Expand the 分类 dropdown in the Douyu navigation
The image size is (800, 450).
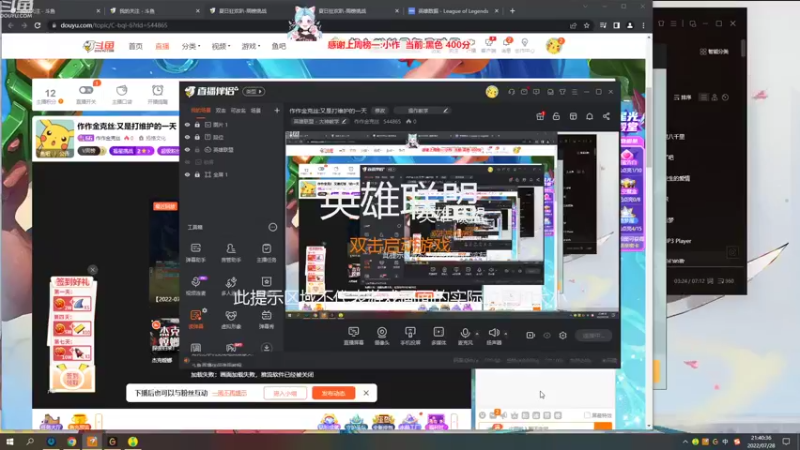point(191,46)
